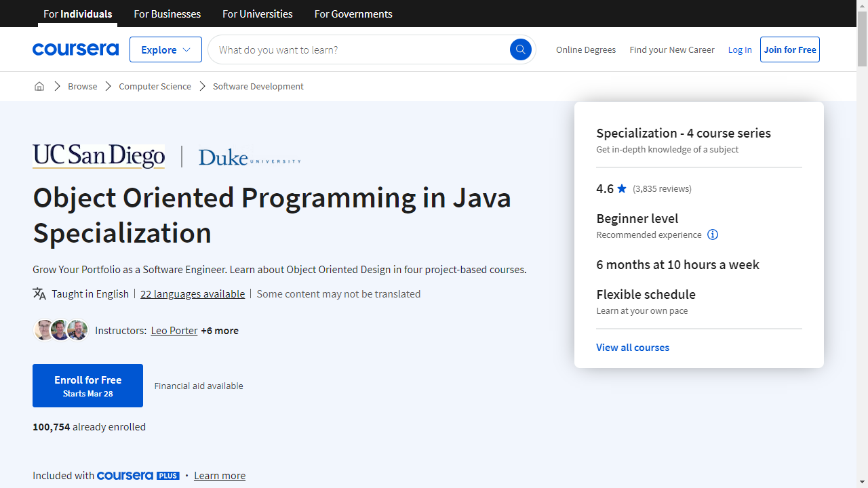Click Beginner level text
This screenshot has height=488, width=868.
click(x=637, y=218)
